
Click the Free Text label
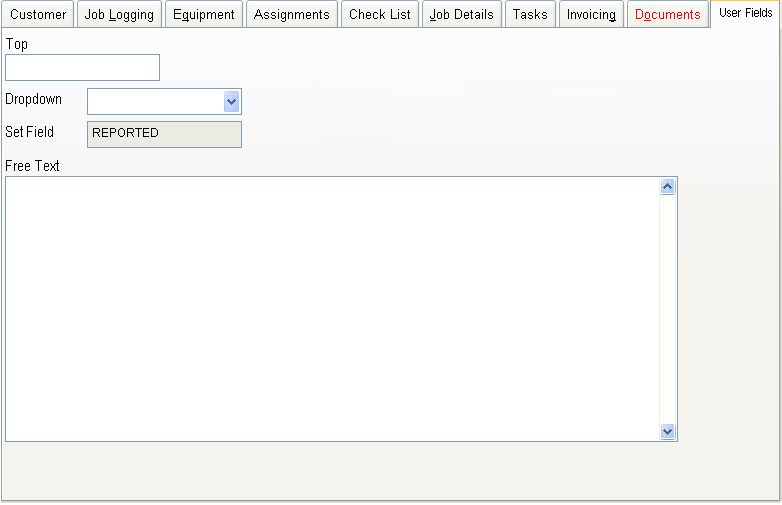[32, 166]
